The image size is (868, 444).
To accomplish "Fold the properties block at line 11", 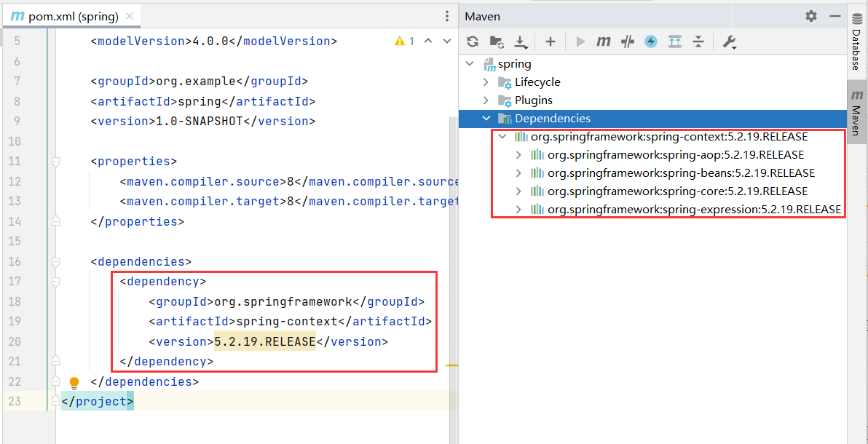I will pos(55,162).
